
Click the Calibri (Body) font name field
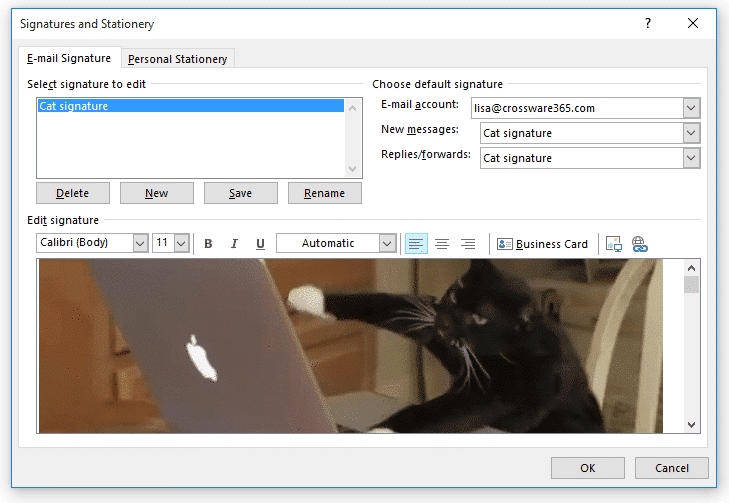85,243
